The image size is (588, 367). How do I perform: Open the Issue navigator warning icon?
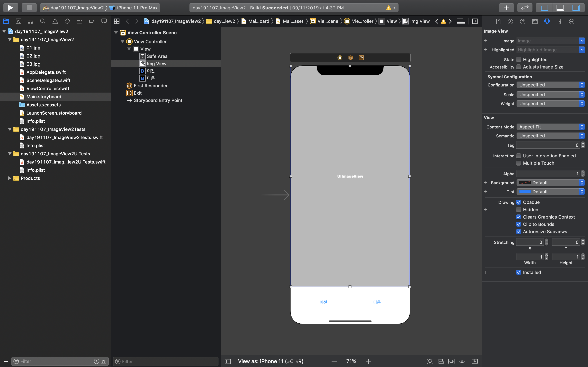[x=55, y=21]
